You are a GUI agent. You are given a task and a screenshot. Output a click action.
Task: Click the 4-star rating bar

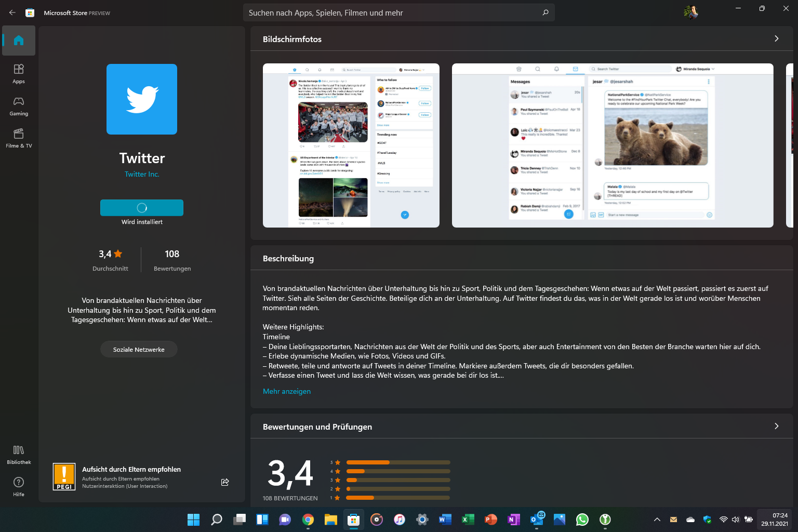pos(398,471)
